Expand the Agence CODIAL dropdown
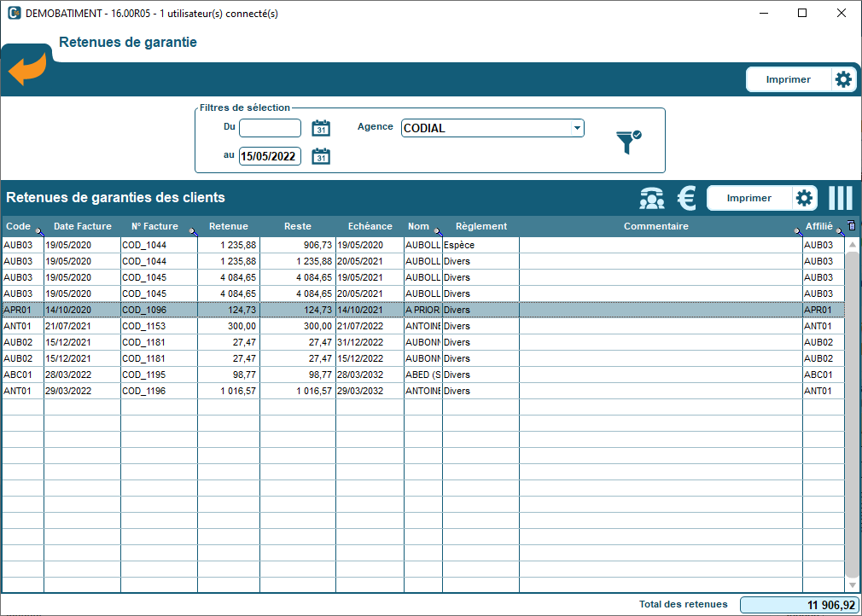Screen dimensions: 862x616 point(577,128)
